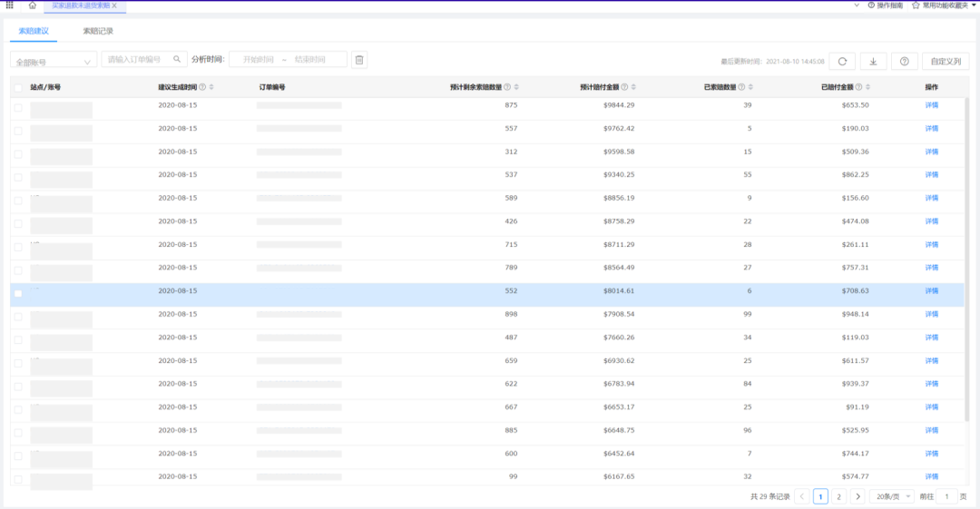
Task: Select checkbox of highlighted $8014.61 row
Action: (x=18, y=293)
